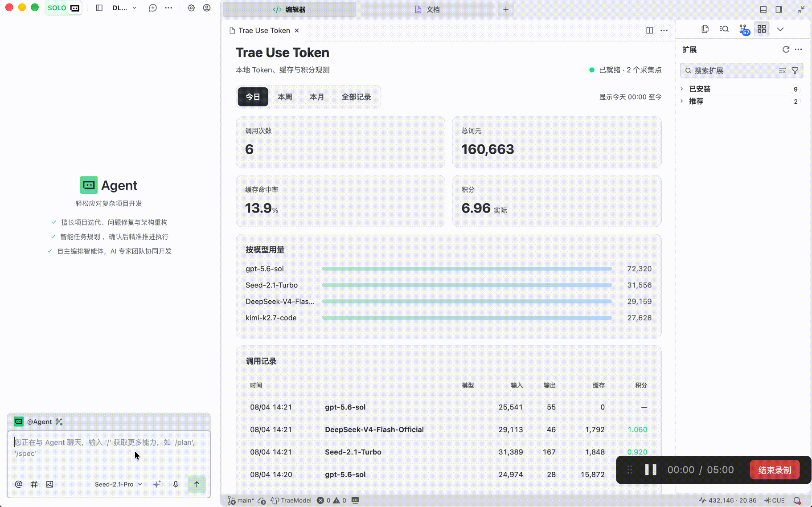Open the editor more-actions ellipsis

click(x=664, y=30)
